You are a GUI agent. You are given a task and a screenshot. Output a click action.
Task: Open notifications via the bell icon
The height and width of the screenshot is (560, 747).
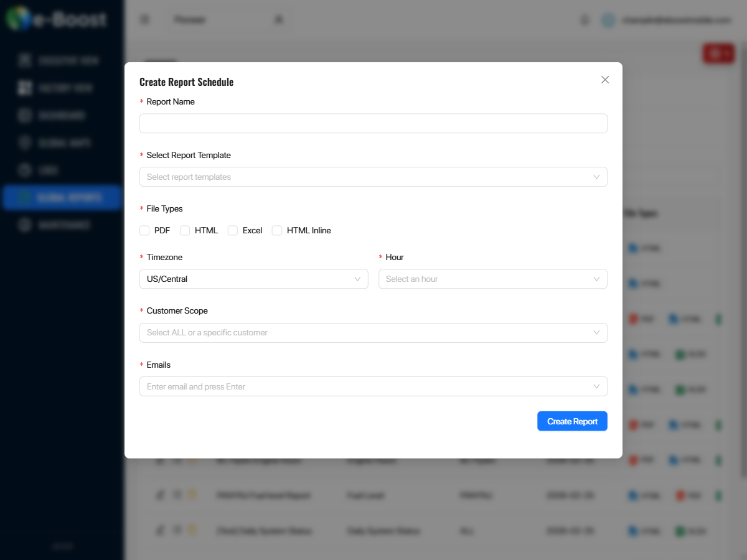point(584,19)
